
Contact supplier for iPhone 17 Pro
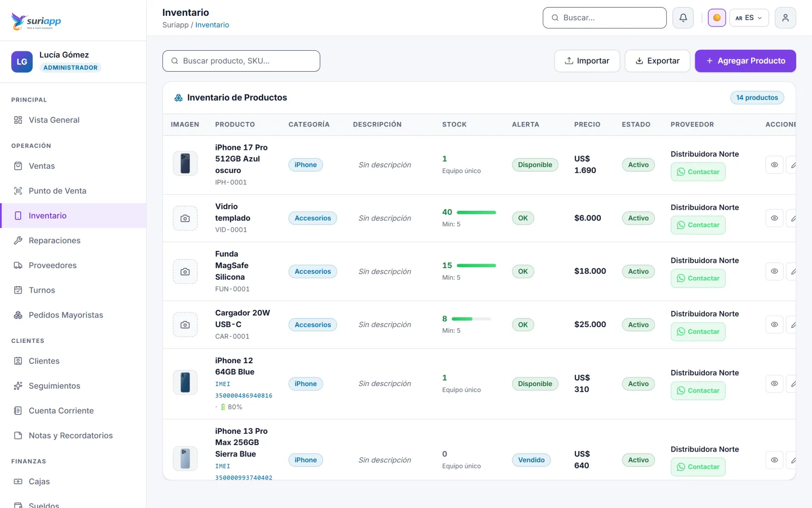(698, 172)
